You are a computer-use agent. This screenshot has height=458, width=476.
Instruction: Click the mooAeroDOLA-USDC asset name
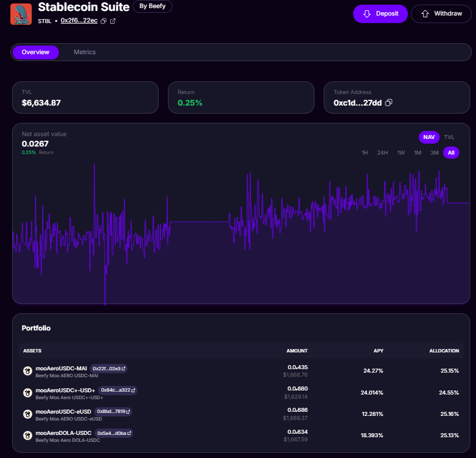pyautogui.click(x=63, y=433)
